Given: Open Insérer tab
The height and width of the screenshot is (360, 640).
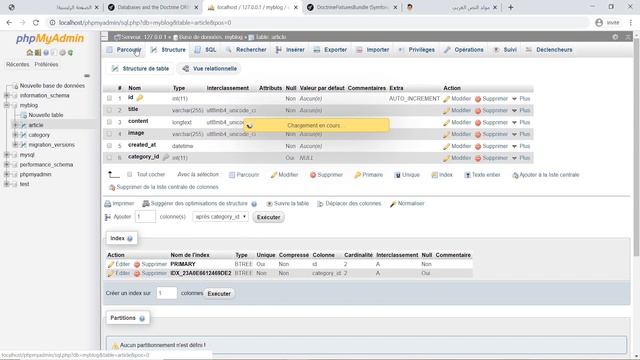Looking at the screenshot, I should [290, 50].
